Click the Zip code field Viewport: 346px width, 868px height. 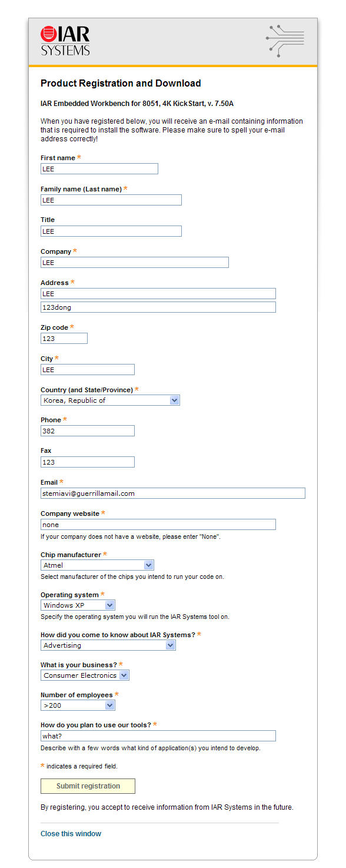64,339
